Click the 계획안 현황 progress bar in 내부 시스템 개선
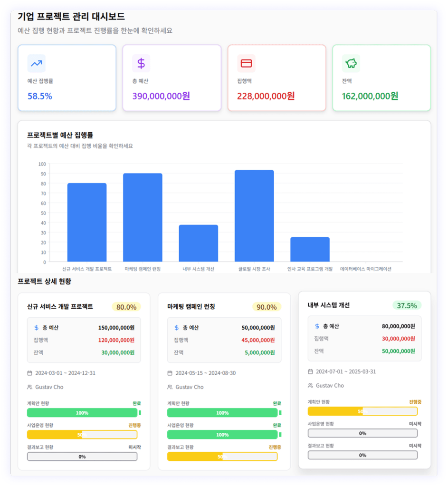Screen dimensions: 448x487 [x=362, y=411]
